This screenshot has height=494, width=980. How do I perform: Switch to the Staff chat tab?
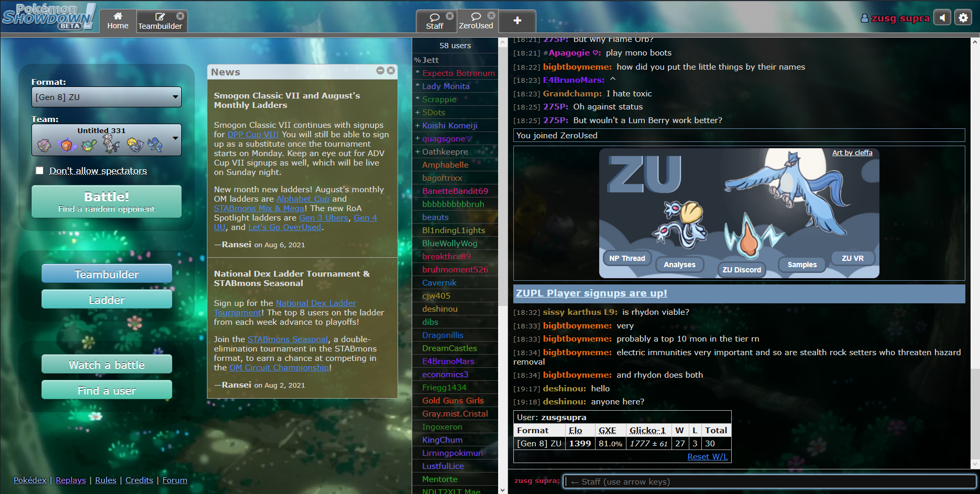pyautogui.click(x=435, y=21)
